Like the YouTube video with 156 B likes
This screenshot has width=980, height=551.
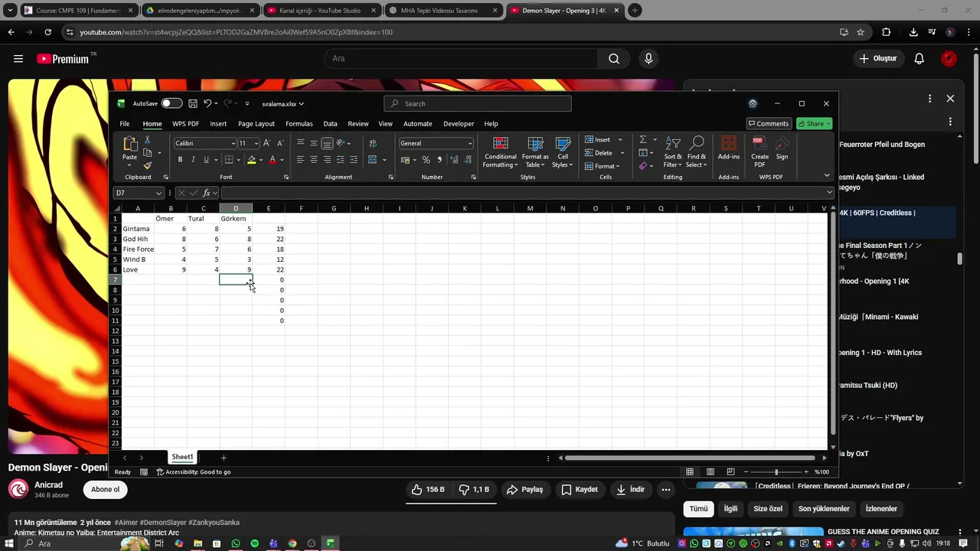[x=428, y=490]
